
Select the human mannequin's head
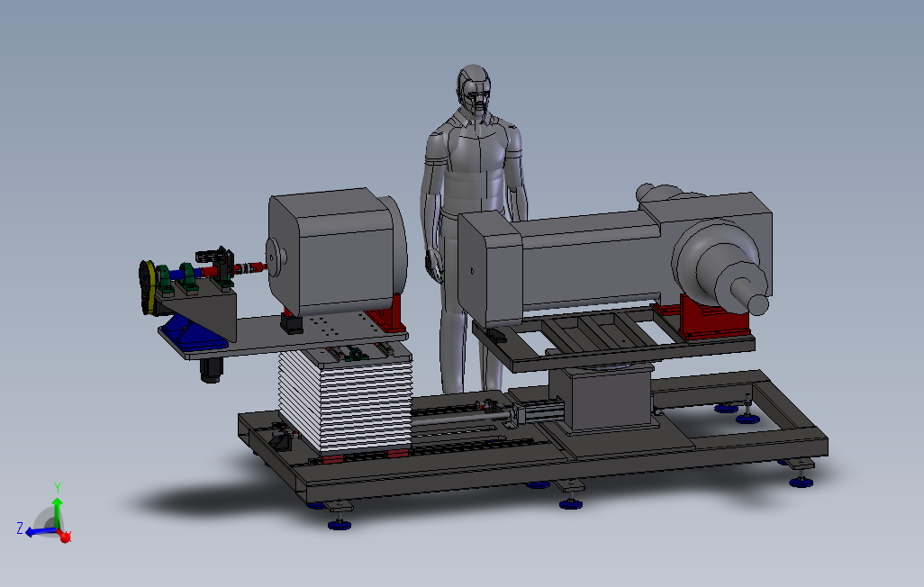pos(474,89)
